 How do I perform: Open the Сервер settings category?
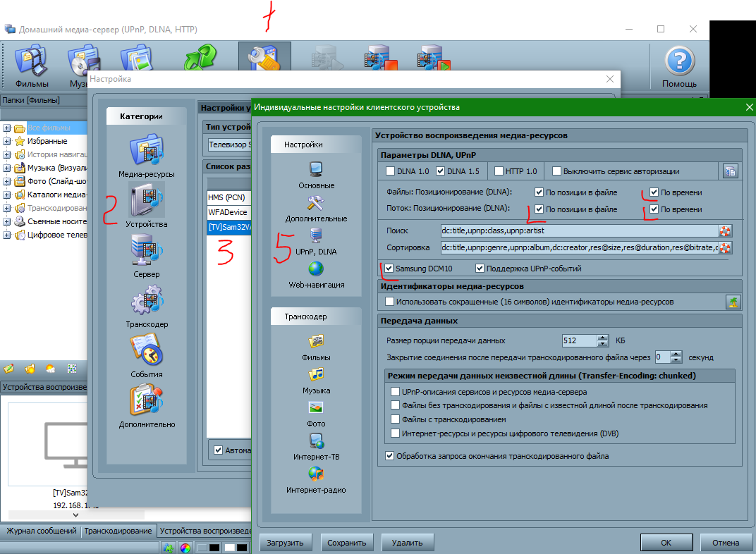146,254
